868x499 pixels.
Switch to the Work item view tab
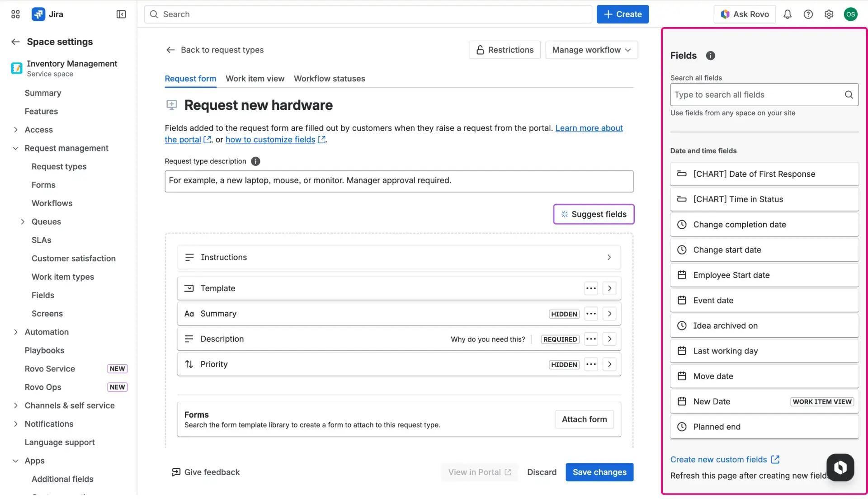(255, 79)
